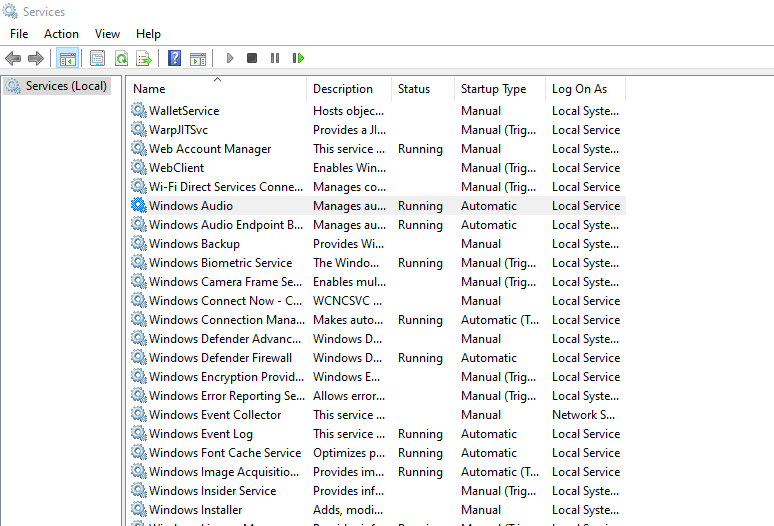Click the gear icon beside Web Account Manager
The width and height of the screenshot is (774, 526).
pos(139,149)
